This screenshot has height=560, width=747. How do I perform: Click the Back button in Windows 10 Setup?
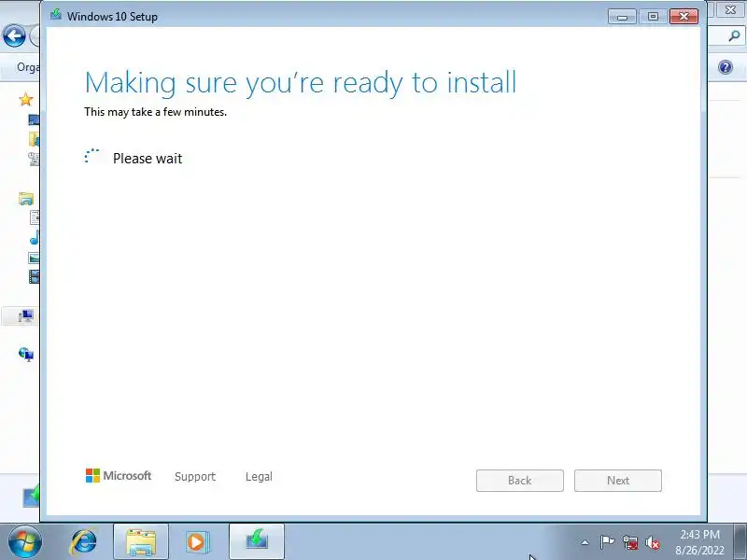point(520,481)
